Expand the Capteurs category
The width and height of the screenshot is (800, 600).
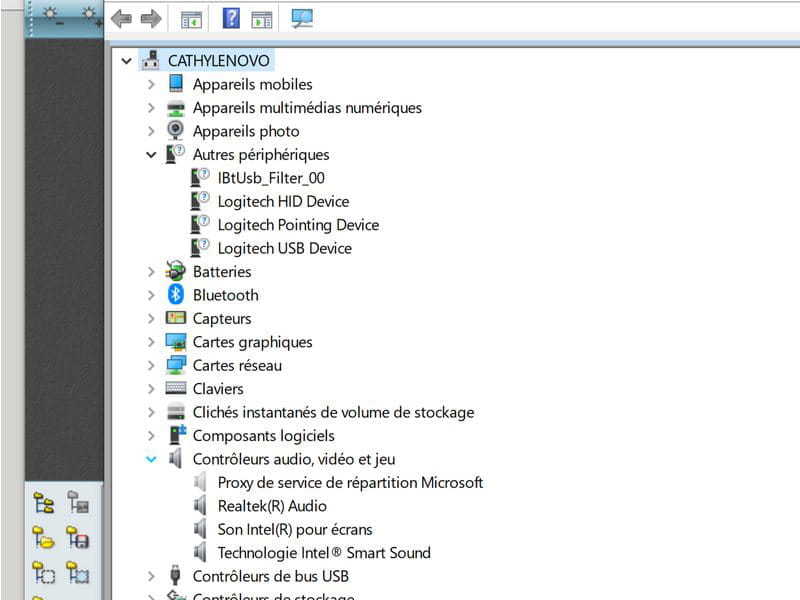pyautogui.click(x=151, y=319)
